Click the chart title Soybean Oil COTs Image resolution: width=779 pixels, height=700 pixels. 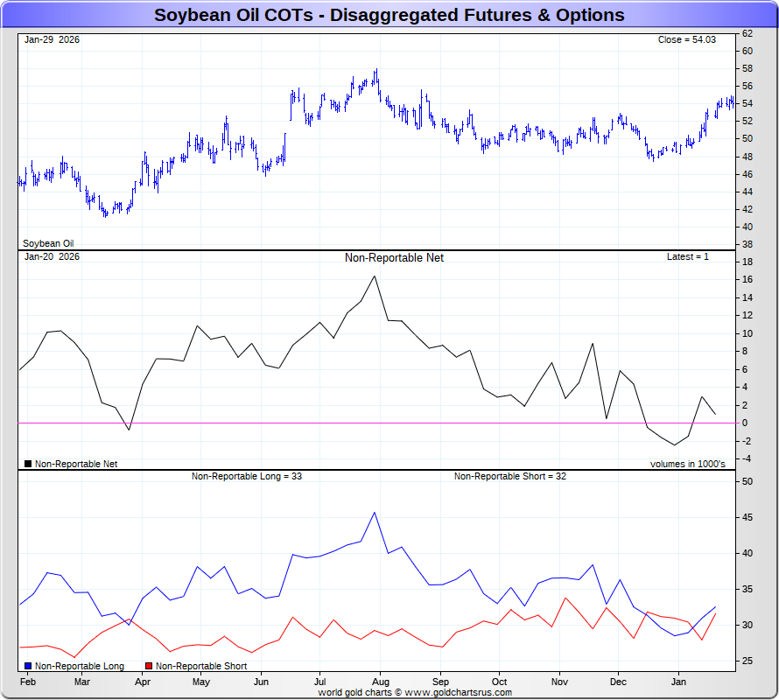point(389,15)
